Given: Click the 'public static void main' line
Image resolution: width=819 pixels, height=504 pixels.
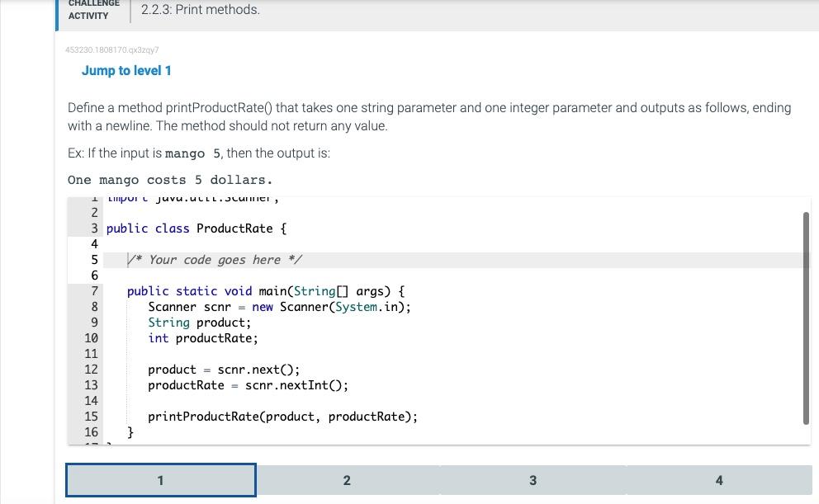Looking at the screenshot, I should pos(266,291).
